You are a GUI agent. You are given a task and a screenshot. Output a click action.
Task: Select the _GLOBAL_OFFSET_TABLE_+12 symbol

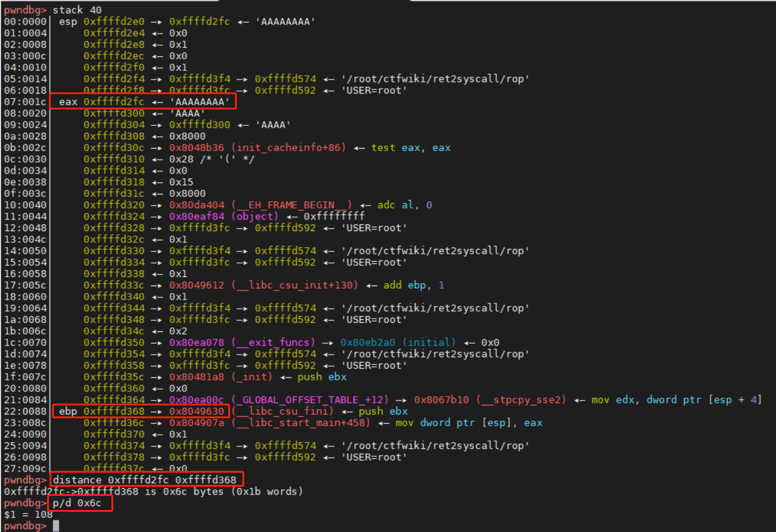tap(310, 400)
